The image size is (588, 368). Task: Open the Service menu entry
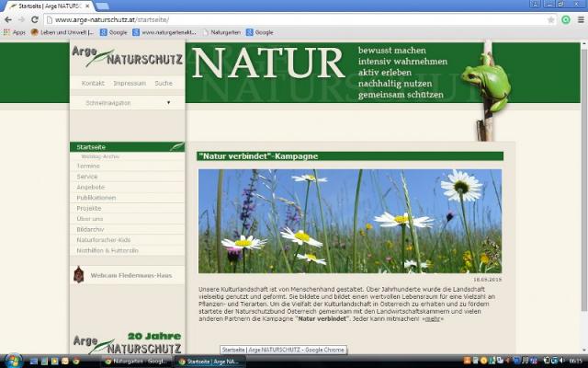click(x=127, y=177)
